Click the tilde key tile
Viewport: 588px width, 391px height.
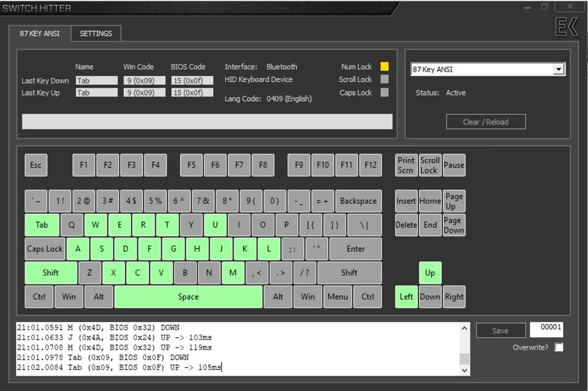[36, 201]
